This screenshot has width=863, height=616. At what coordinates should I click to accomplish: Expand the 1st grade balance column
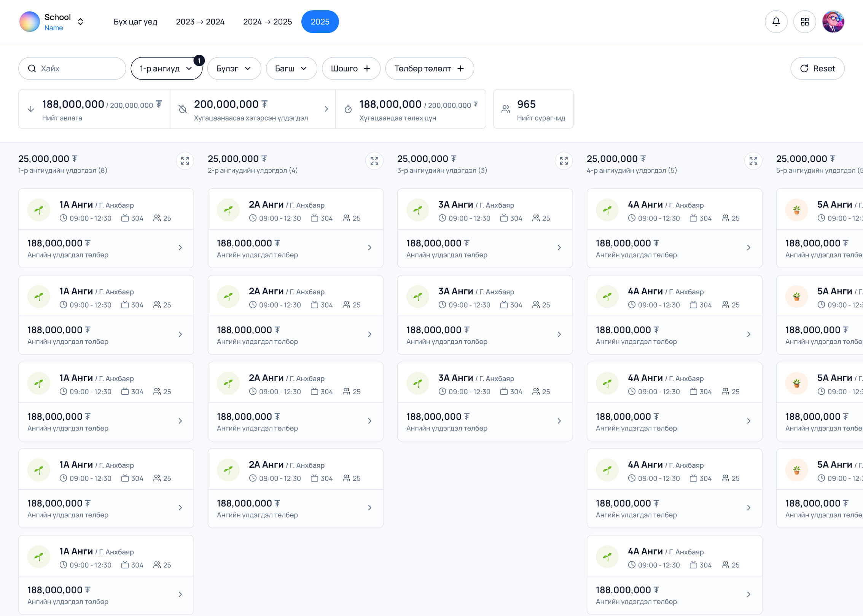tap(185, 161)
